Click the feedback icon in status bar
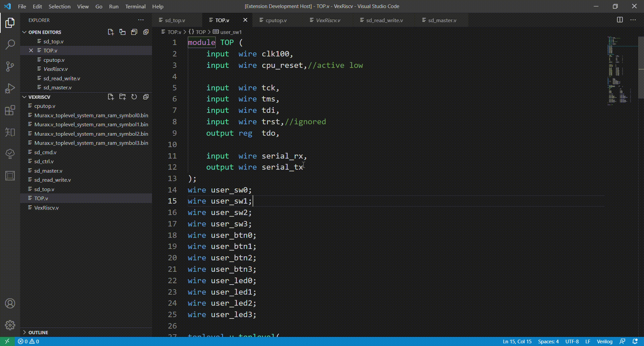Screen dimensions: 644x346 (623, 341)
